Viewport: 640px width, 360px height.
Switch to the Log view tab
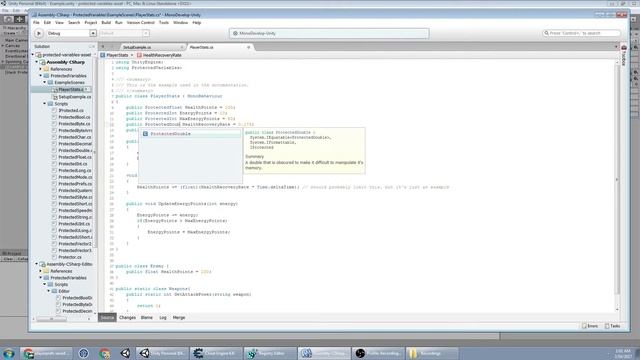pyautogui.click(x=163, y=318)
